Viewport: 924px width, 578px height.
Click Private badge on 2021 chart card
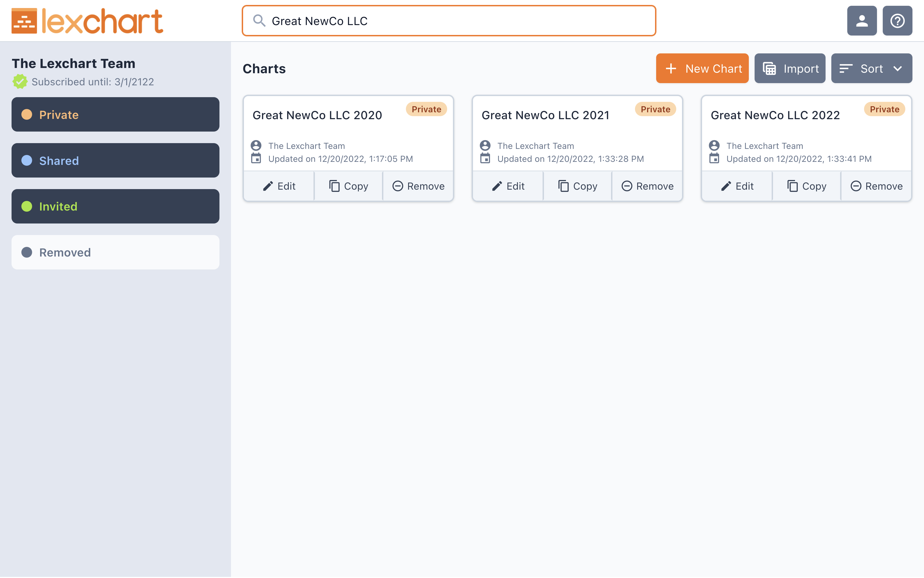(655, 109)
